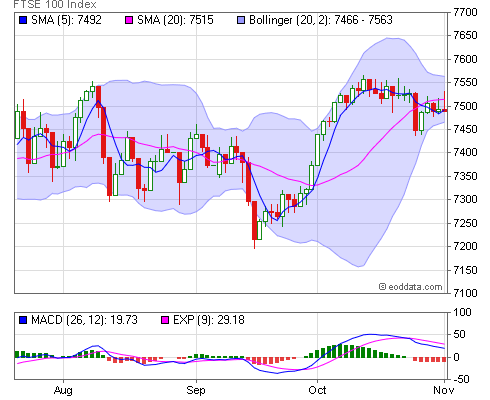Click the magenta EXP (9) legend swatch
490x400 pixels.
pyautogui.click(x=165, y=320)
